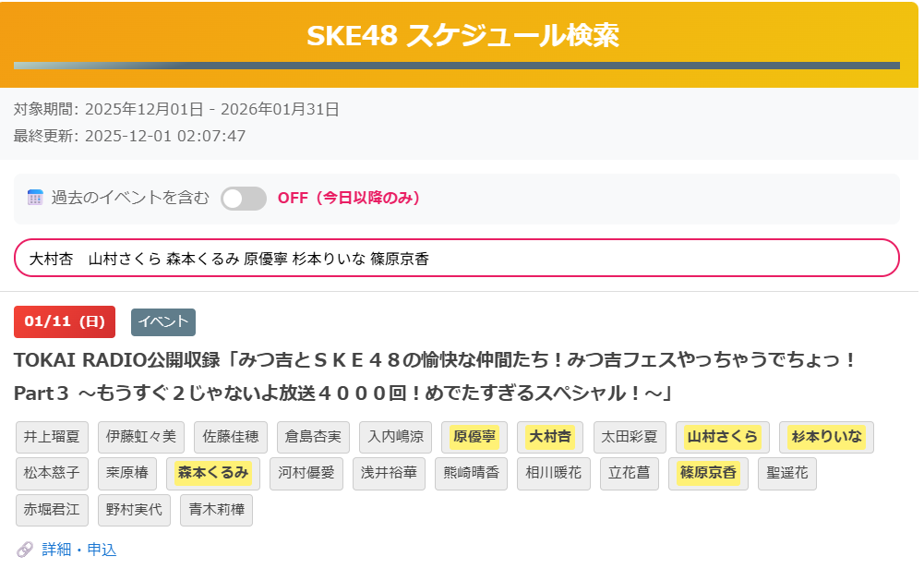Click the highlighted 大村杏 tag
This screenshot has height=569, width=924.
(x=550, y=437)
